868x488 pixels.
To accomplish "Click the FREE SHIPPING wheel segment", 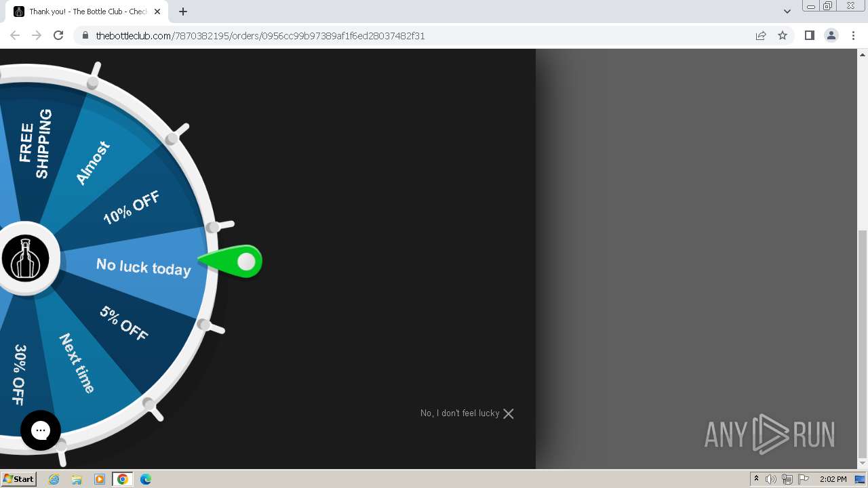I will pos(35,143).
